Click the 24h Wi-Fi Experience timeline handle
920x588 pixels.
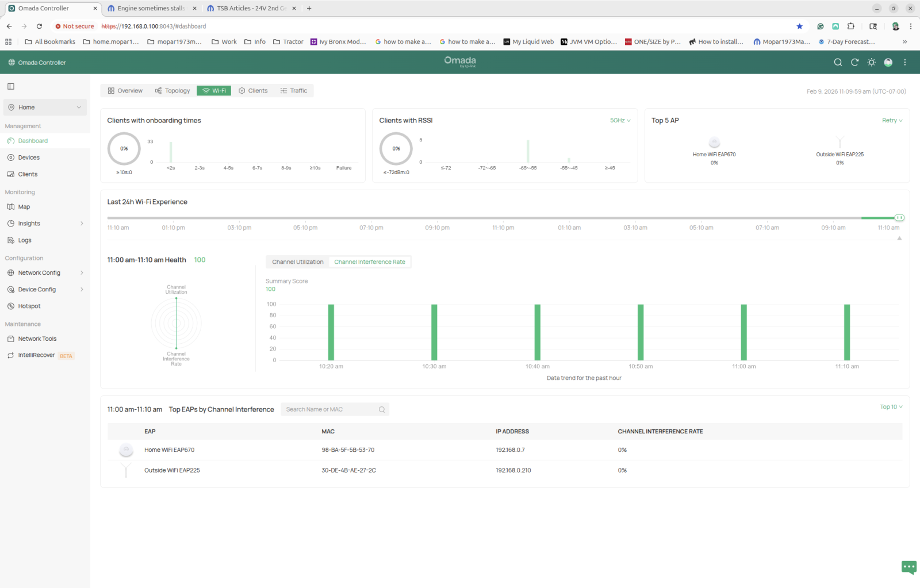pyautogui.click(x=899, y=218)
